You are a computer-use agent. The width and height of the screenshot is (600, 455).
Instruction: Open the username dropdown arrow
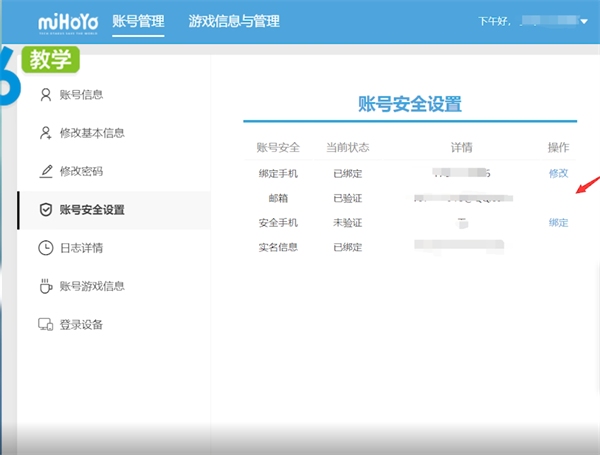pyautogui.click(x=583, y=21)
